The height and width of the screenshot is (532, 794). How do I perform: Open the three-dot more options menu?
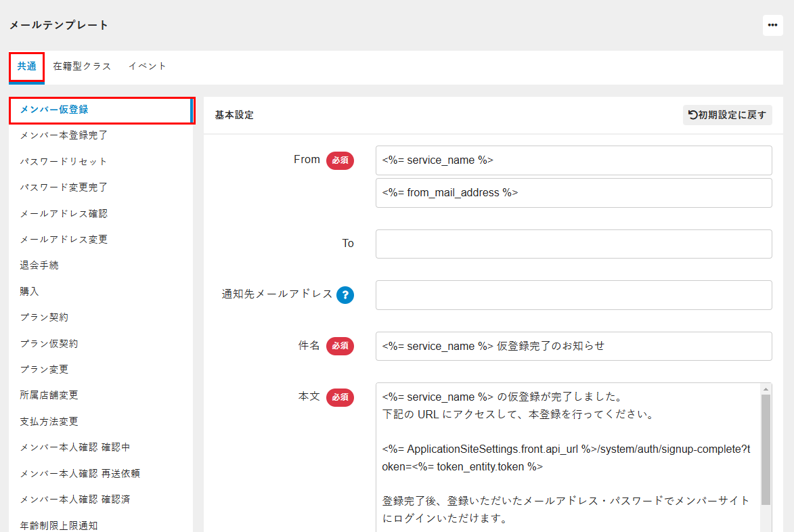coord(772,25)
